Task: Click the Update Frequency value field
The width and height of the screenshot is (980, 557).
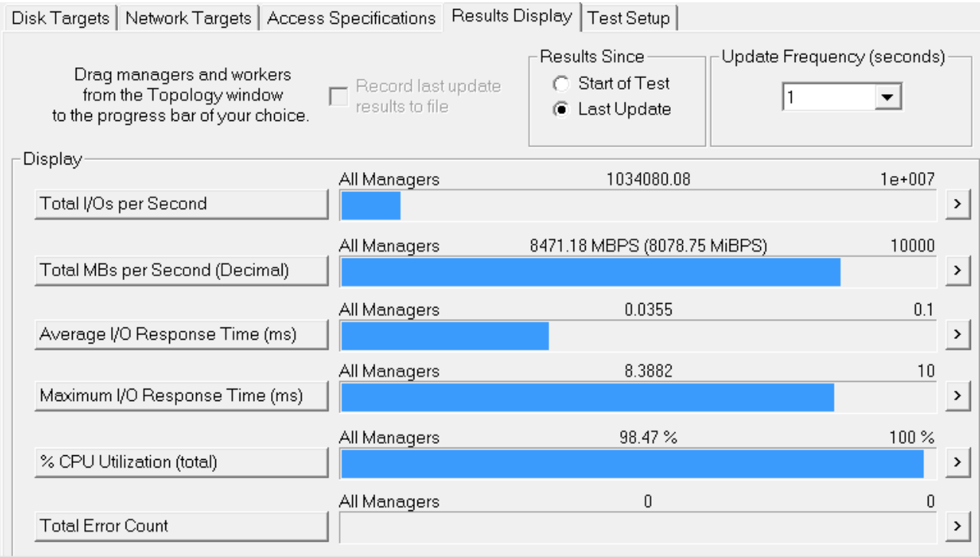Action: point(828,98)
